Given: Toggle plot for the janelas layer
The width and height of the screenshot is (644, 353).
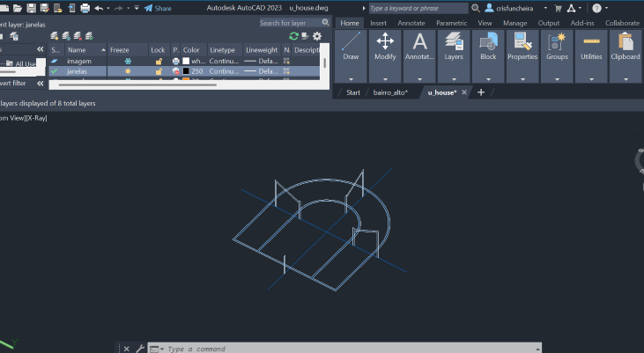Looking at the screenshot, I should (176, 71).
